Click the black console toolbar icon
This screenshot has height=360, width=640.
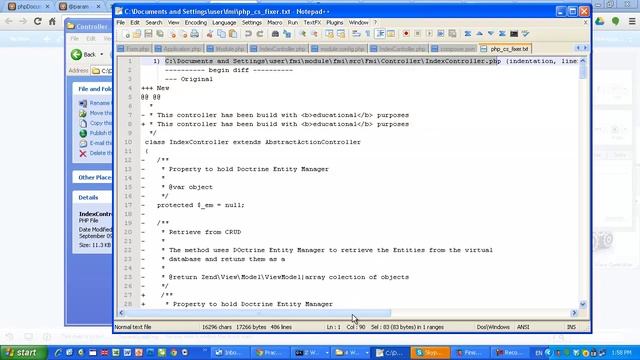tap(514, 34)
